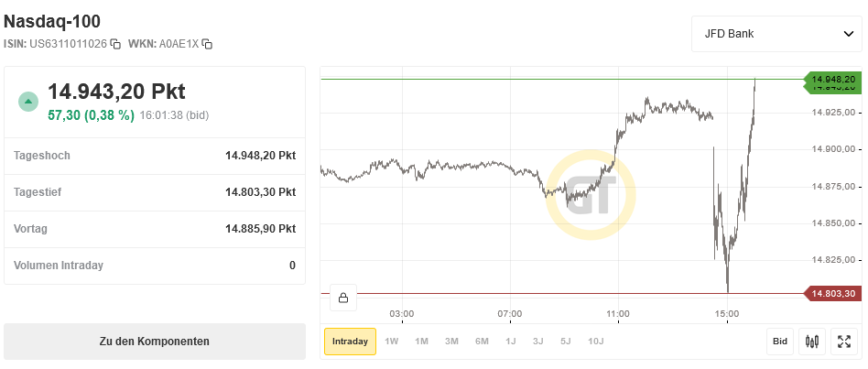Copy the ISIN number to clipboard
Image resolution: width=868 pixels, height=369 pixels.
point(115,44)
